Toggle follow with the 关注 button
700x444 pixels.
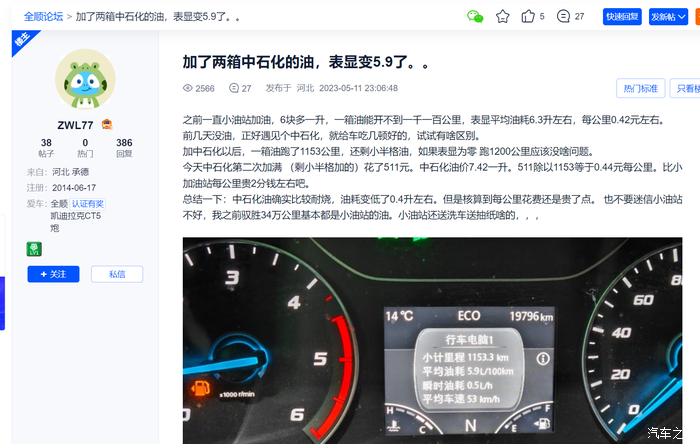click(54, 274)
